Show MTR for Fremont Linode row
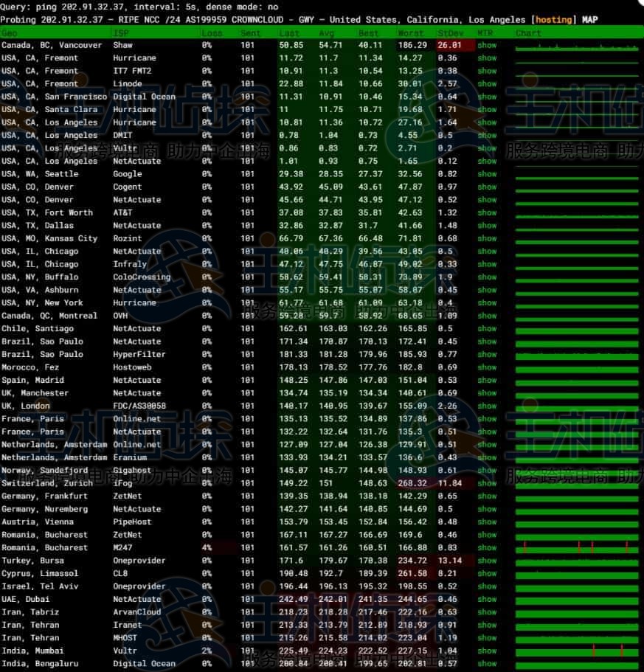 (487, 84)
